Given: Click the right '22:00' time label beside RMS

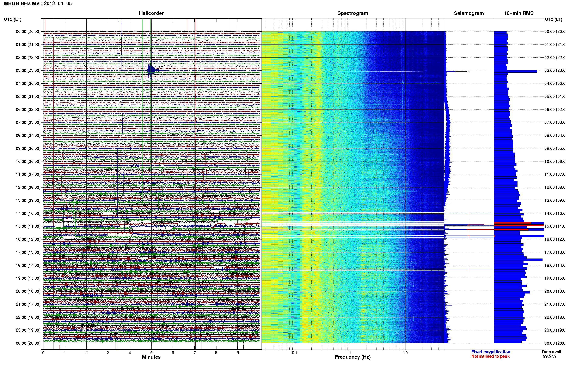Looking at the screenshot, I should click(x=554, y=317).
